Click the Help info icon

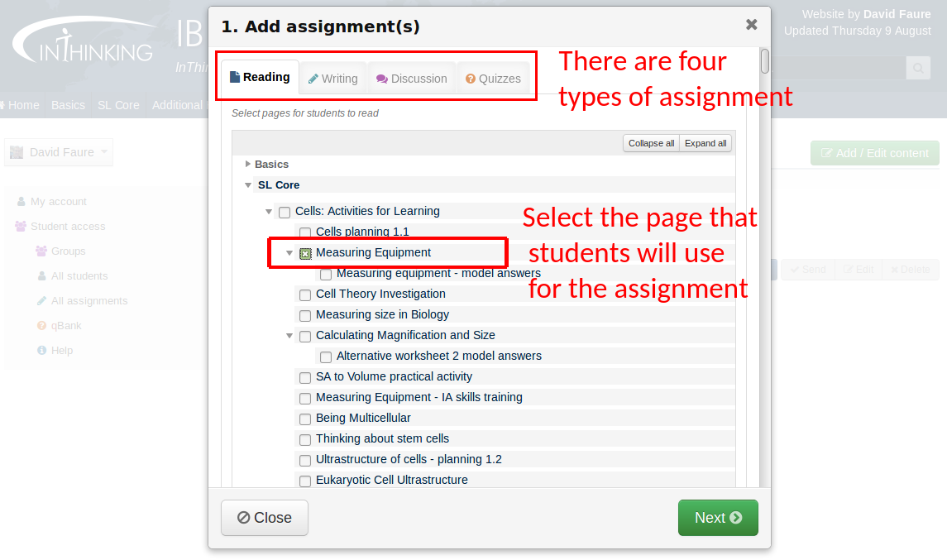click(41, 351)
